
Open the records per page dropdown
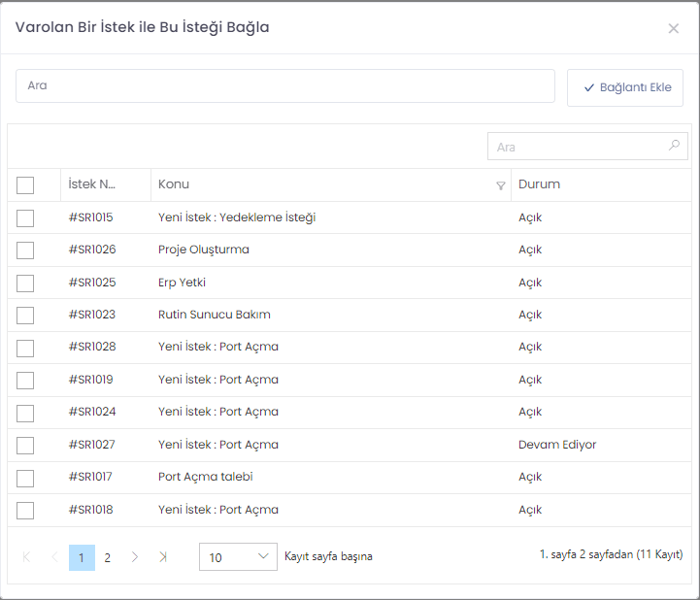pyautogui.click(x=238, y=556)
